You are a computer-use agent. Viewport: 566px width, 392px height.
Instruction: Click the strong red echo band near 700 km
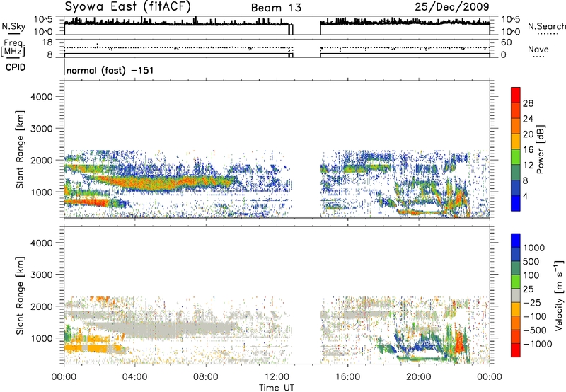click(x=86, y=202)
